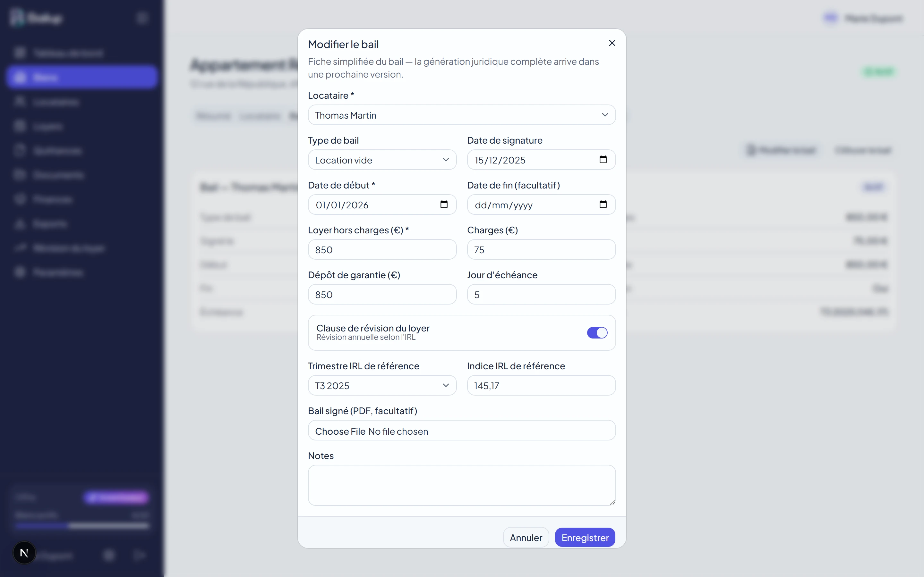Click the Annuler button
Screen dimensions: 924x577
click(526, 537)
